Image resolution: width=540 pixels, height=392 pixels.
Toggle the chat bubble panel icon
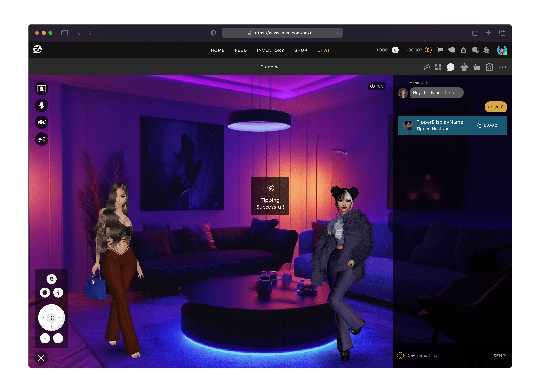pos(451,67)
